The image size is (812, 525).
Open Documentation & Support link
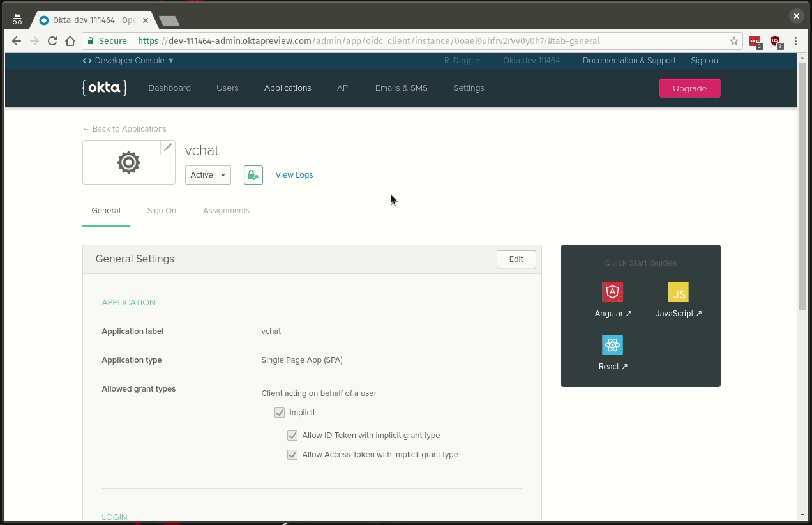[629, 61]
